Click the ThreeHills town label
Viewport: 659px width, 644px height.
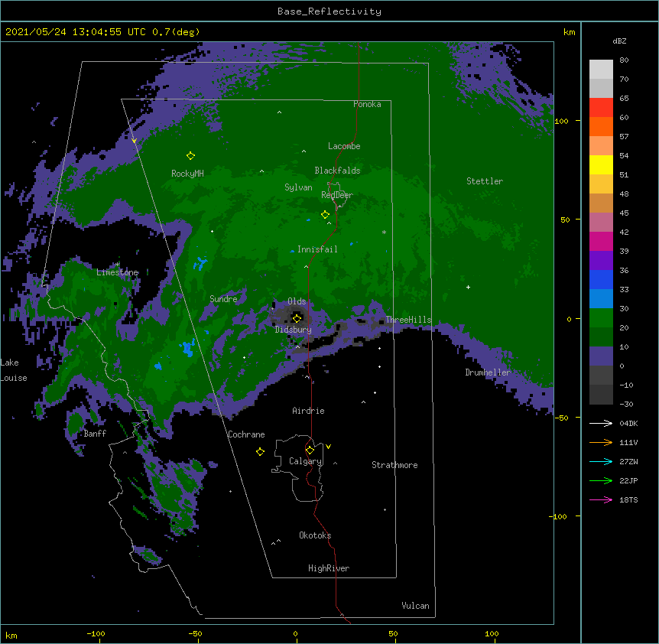click(408, 320)
